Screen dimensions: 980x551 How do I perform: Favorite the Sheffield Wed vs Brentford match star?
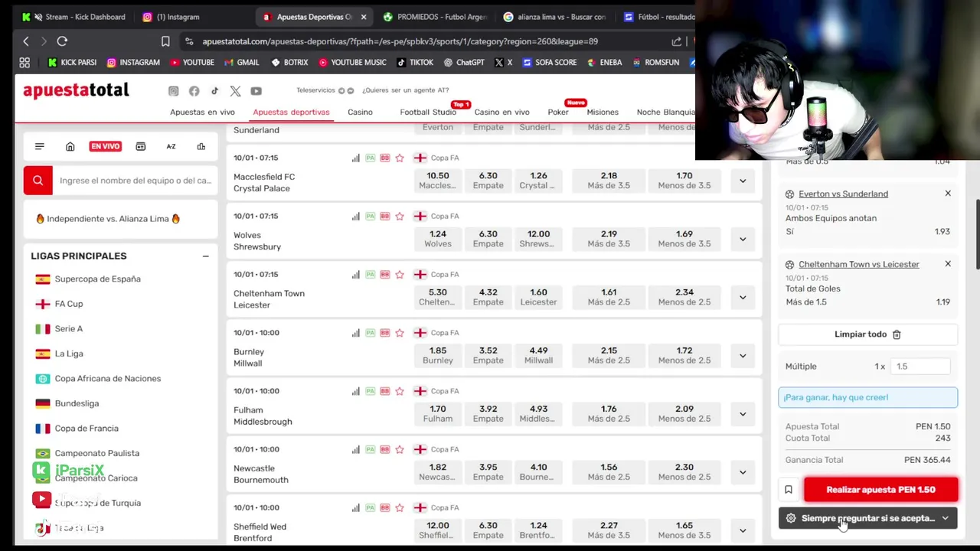(x=400, y=507)
